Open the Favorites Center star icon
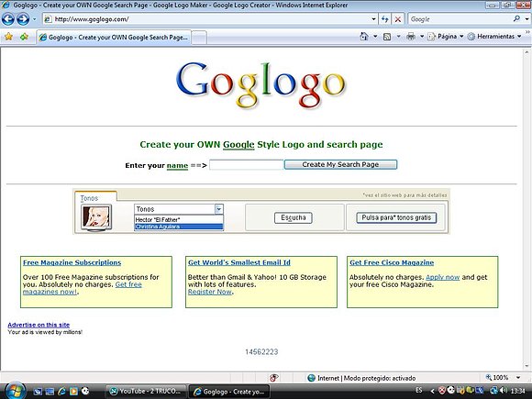The image size is (532, 399). click(8, 37)
